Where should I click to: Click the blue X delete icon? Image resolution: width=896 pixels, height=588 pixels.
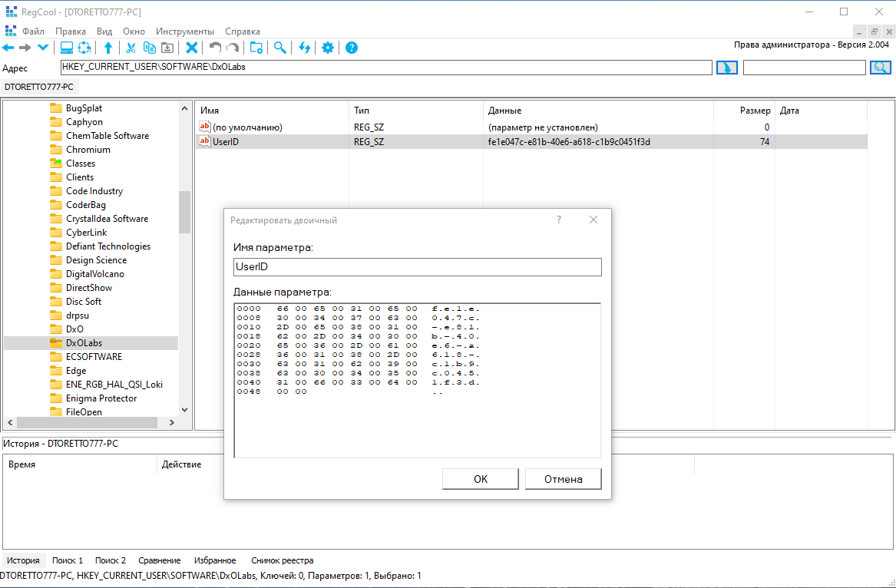[x=192, y=48]
